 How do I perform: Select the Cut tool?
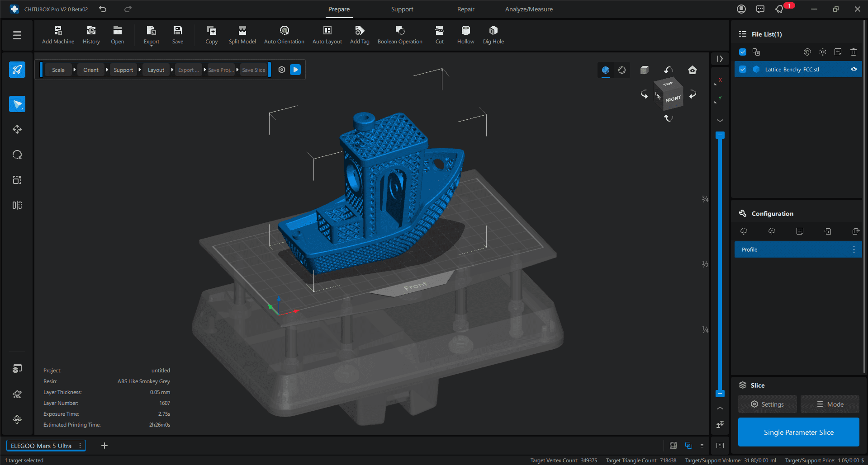(x=439, y=31)
